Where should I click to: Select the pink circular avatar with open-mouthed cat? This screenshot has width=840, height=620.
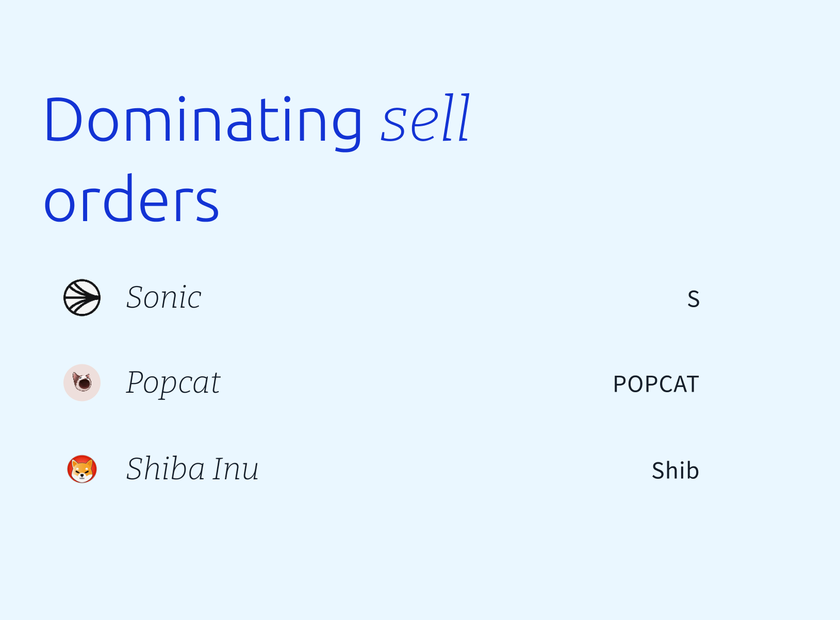coord(82,383)
